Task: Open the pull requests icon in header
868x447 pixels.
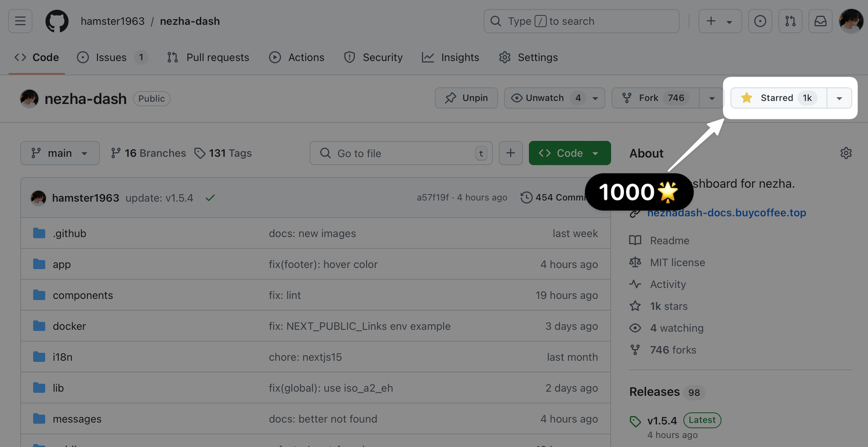Action: click(x=790, y=21)
